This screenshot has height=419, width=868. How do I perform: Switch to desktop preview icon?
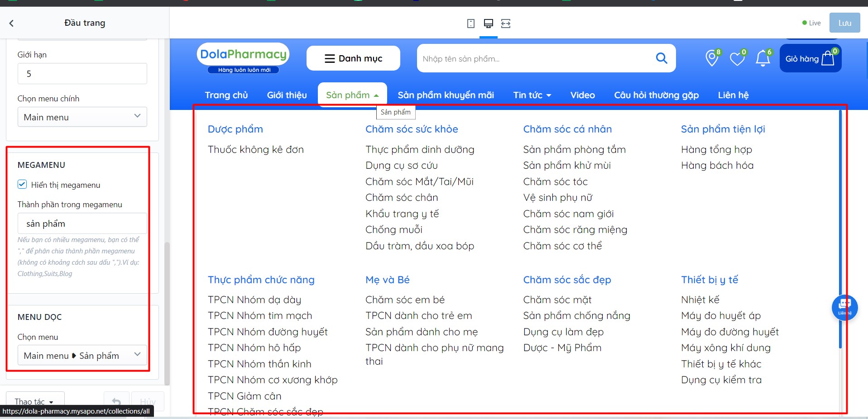point(489,24)
